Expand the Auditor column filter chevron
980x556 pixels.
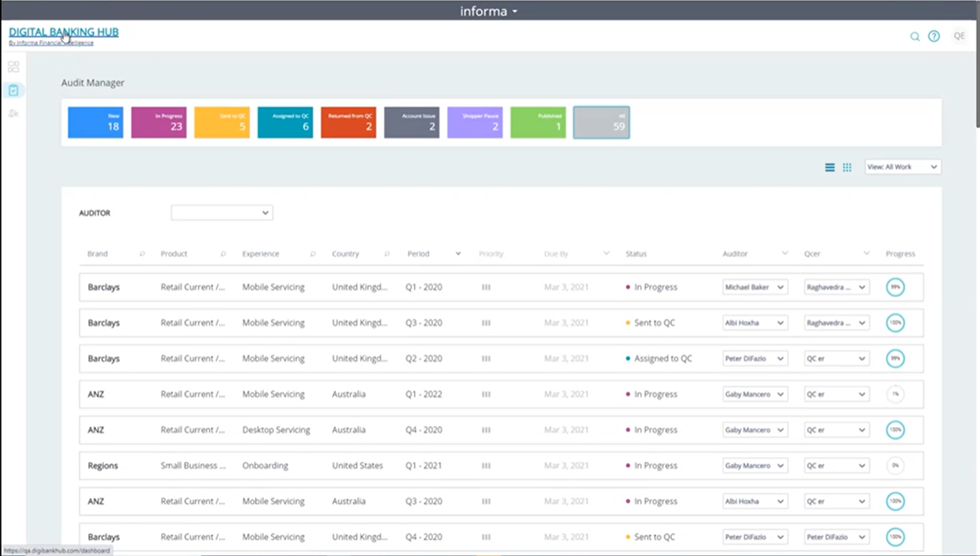pos(784,253)
